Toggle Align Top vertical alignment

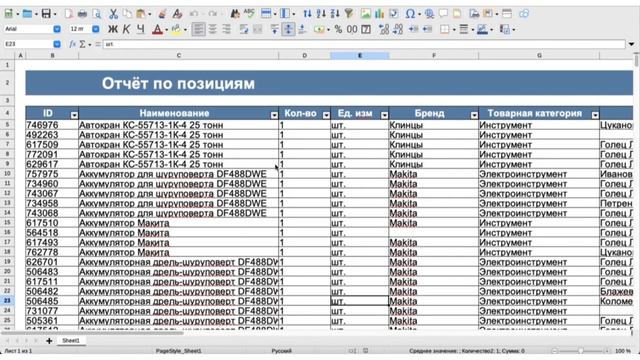point(274,29)
